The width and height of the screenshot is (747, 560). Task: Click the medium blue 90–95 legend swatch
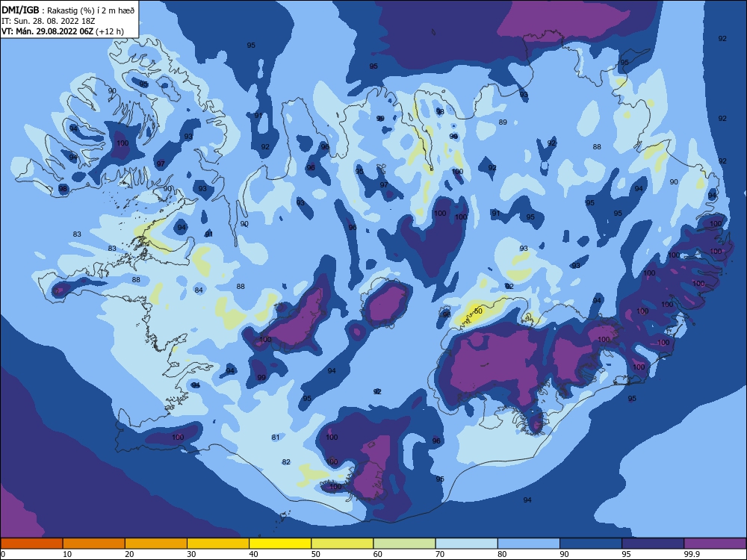tap(591, 544)
